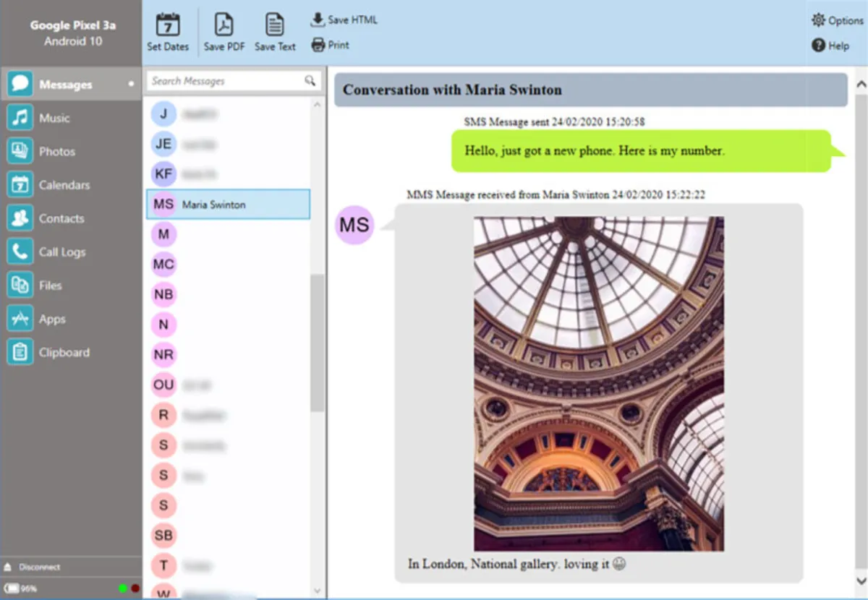The width and height of the screenshot is (868, 600).
Task: Open the Call Logs section
Action: 63,252
